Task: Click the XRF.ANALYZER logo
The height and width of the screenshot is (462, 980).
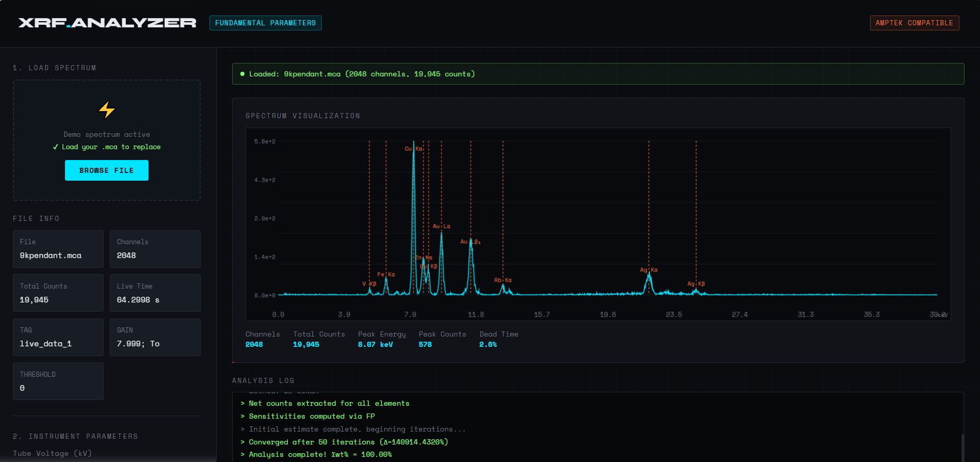Action: [x=107, y=23]
